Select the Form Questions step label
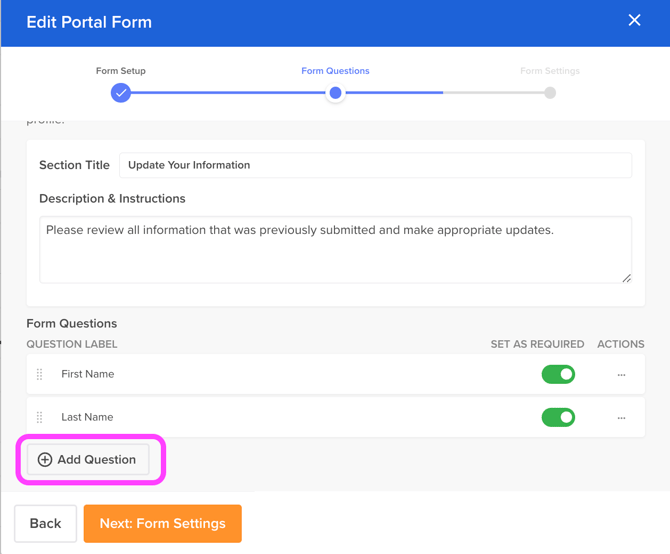The width and height of the screenshot is (670, 554). click(335, 71)
